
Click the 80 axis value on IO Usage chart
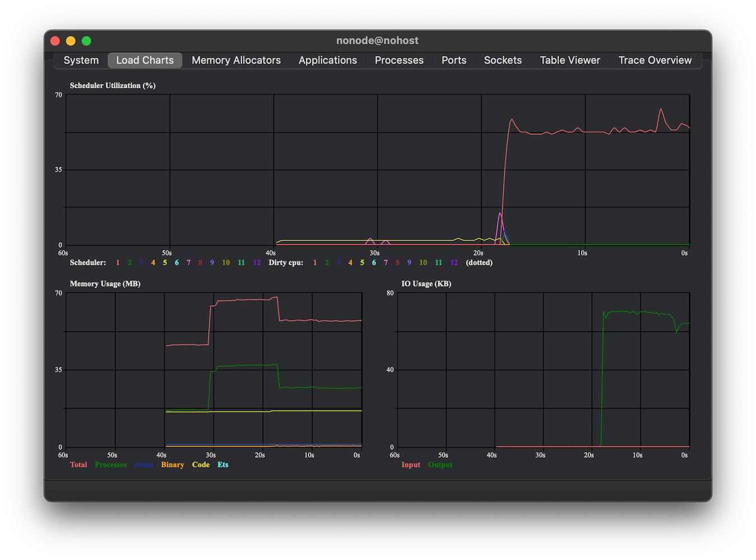(390, 293)
